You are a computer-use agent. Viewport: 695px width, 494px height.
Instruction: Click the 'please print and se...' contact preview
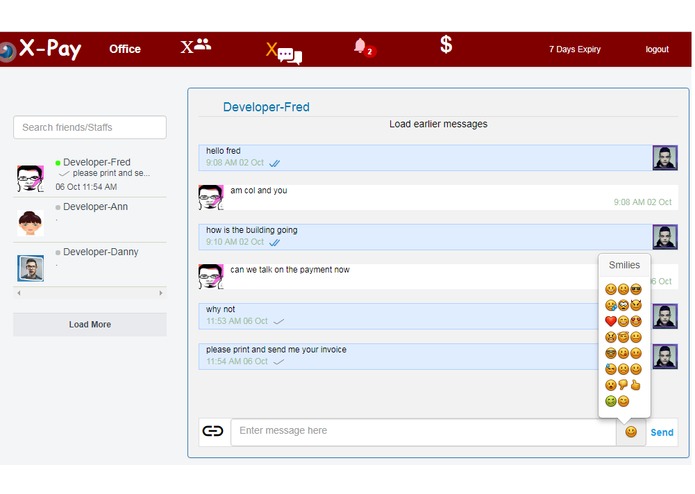[x=111, y=173]
